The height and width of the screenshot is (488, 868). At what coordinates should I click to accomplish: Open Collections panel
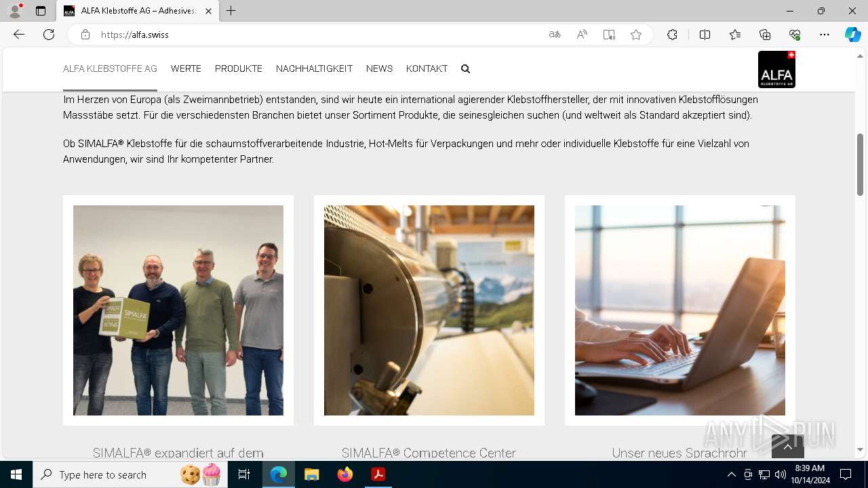point(765,35)
